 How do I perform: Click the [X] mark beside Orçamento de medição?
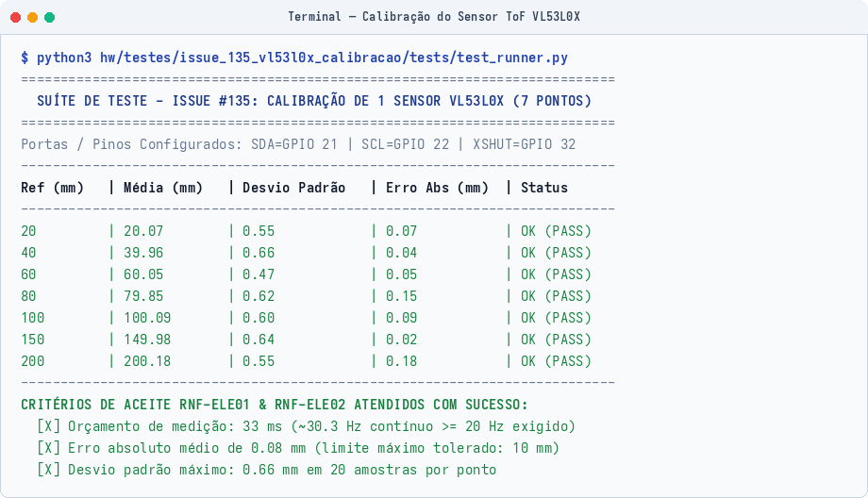[49, 426]
